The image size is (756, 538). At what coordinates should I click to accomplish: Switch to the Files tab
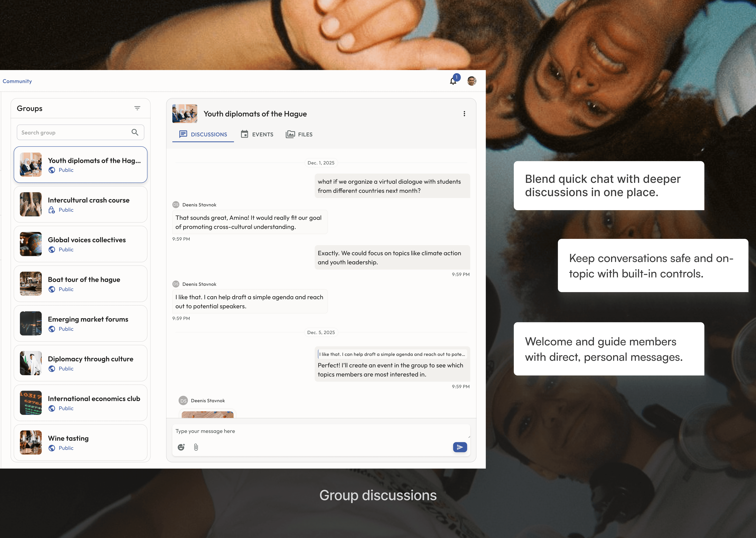299,134
